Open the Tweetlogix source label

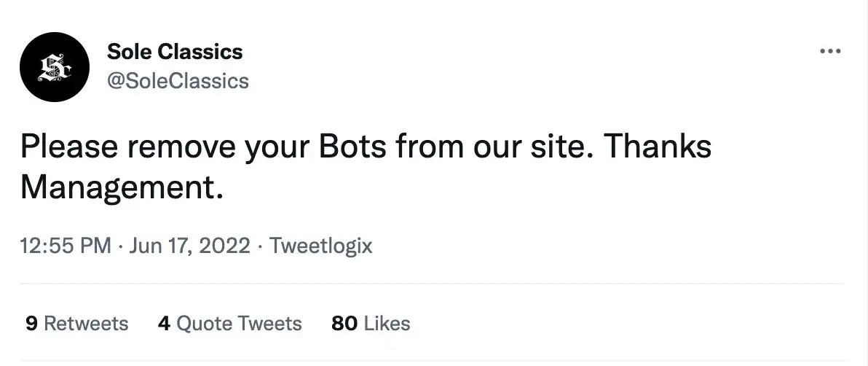pyautogui.click(x=320, y=246)
